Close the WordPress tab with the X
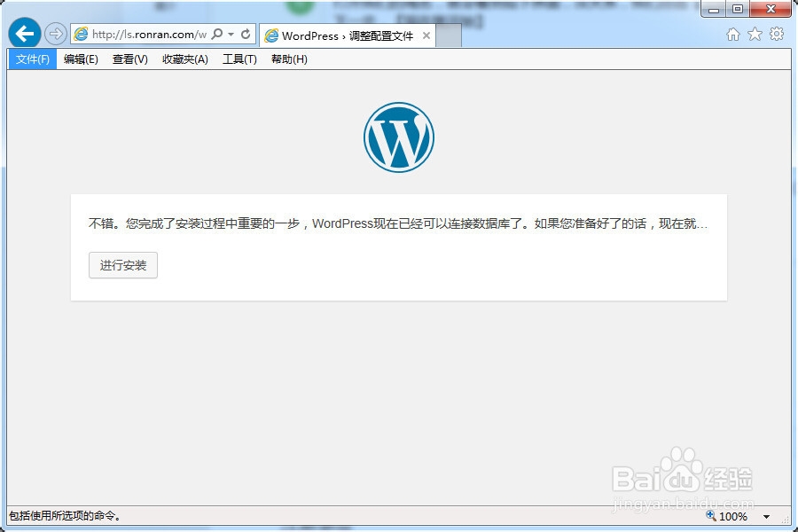The width and height of the screenshot is (798, 532). coord(426,35)
